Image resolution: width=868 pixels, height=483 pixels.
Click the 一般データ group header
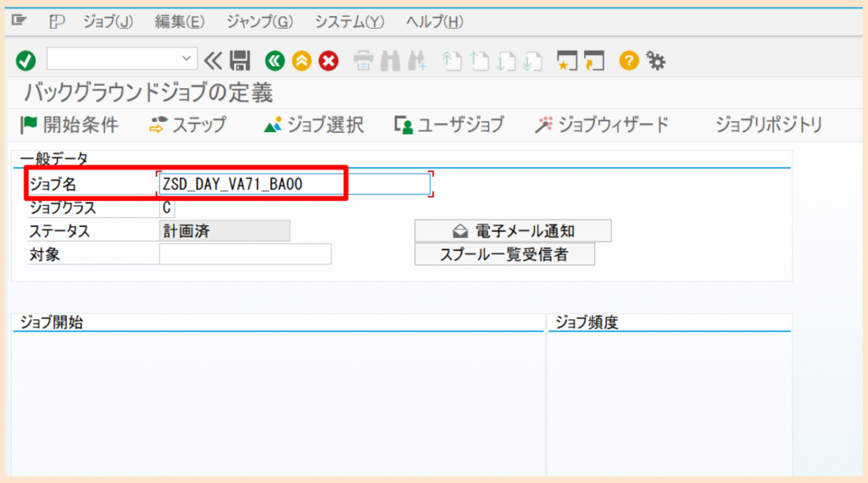click(x=53, y=158)
